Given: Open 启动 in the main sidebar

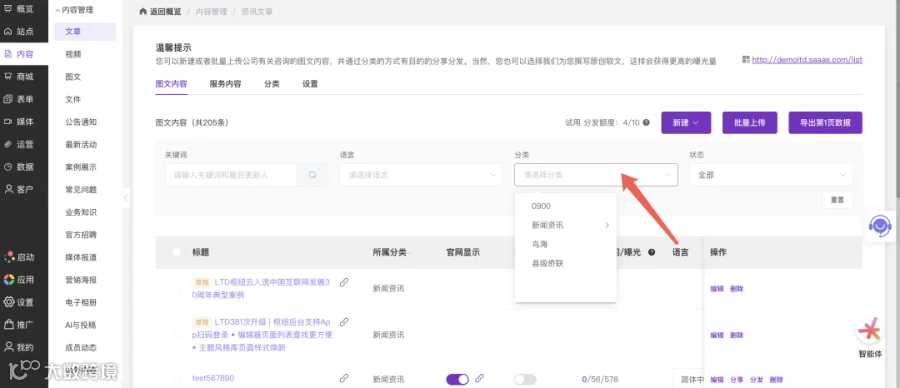Looking at the screenshot, I should (x=19, y=257).
